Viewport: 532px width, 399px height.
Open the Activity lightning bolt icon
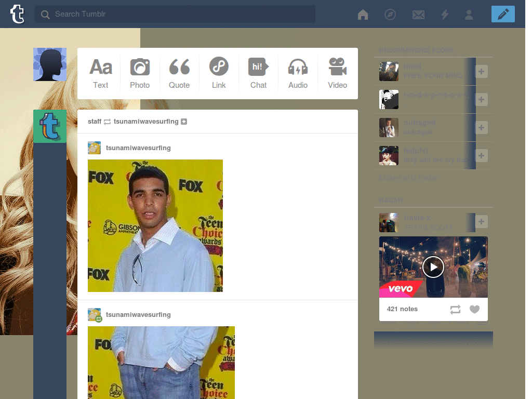click(445, 15)
